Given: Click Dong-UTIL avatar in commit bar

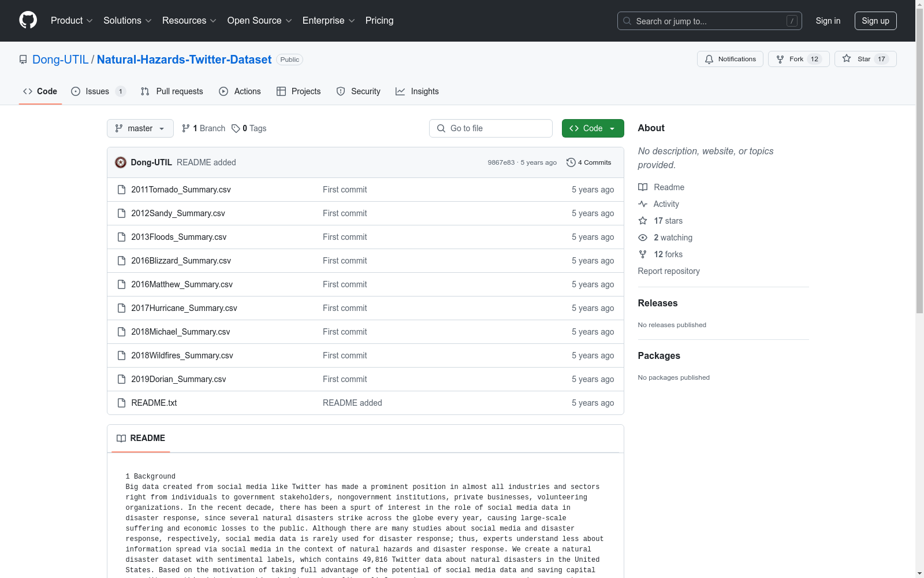Looking at the screenshot, I should point(121,162).
